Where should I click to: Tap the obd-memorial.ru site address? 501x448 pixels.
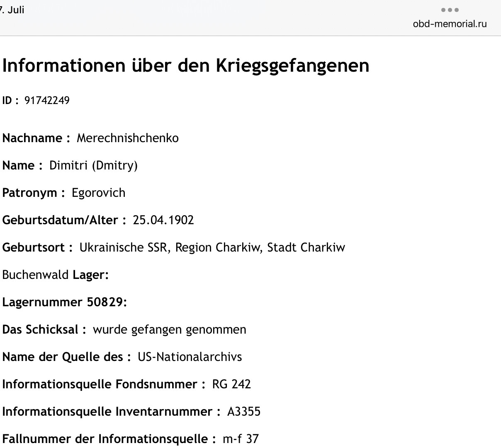pyautogui.click(x=450, y=24)
